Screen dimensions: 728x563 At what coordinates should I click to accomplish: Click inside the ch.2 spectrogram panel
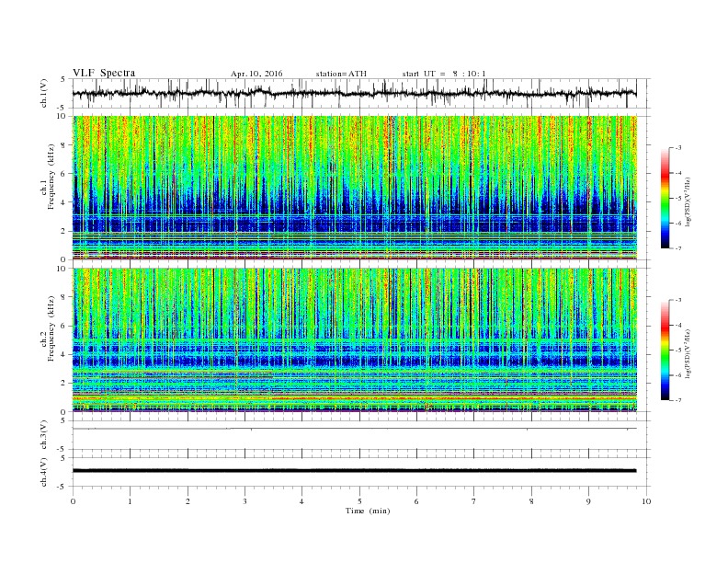[355, 339]
